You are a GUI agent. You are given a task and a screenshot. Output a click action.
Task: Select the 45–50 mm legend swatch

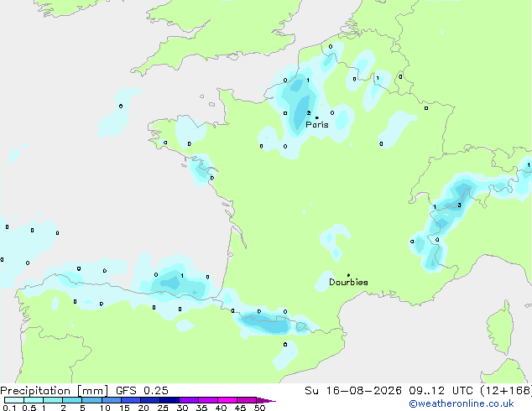[x=247, y=400]
